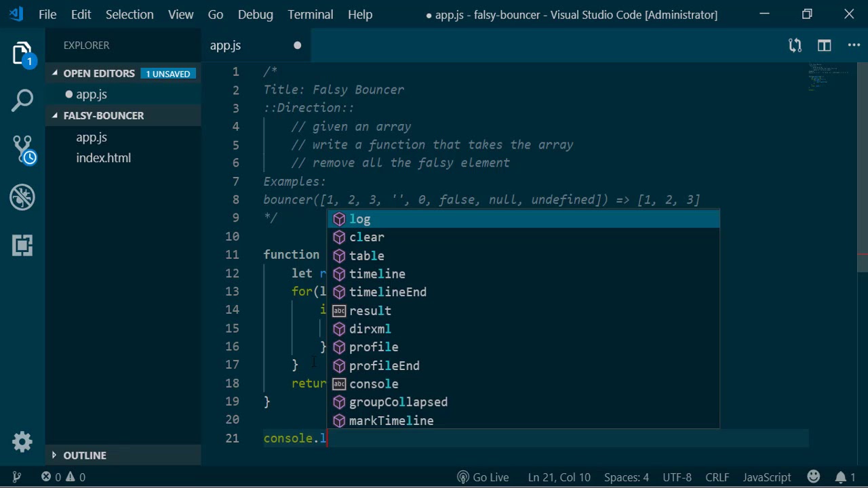
Task: Click line number 10 in gutter
Action: tap(232, 237)
